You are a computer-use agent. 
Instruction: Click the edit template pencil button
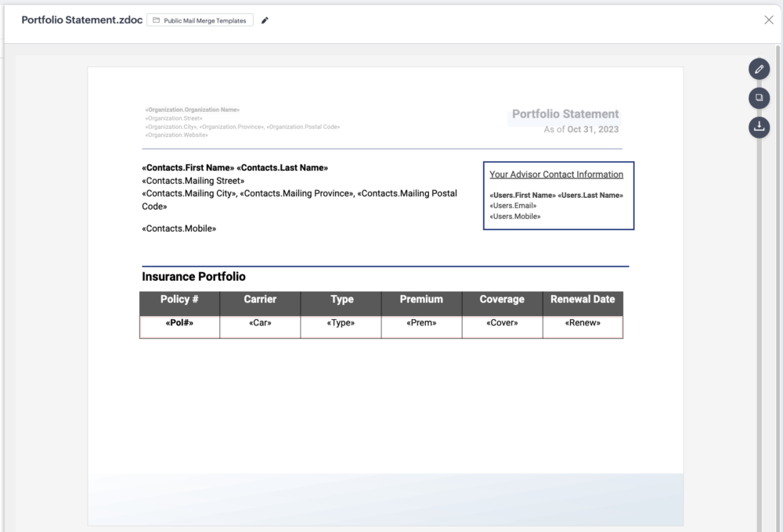759,70
